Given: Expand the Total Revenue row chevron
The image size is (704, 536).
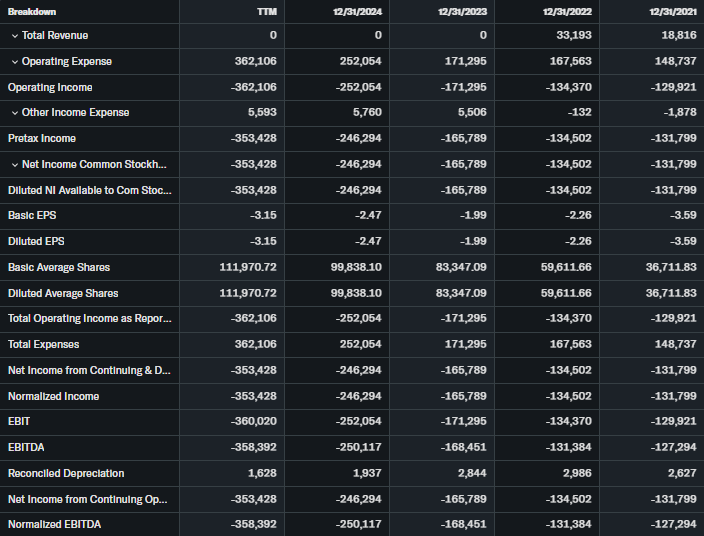Looking at the screenshot, I should coord(14,36).
